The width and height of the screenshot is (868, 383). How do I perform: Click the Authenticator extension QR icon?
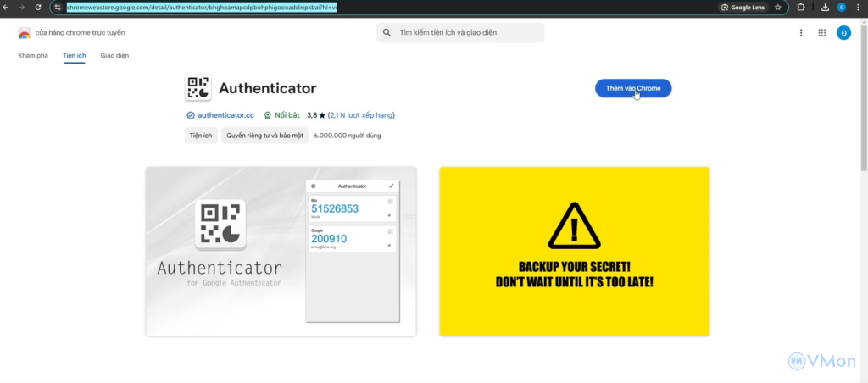pos(198,88)
